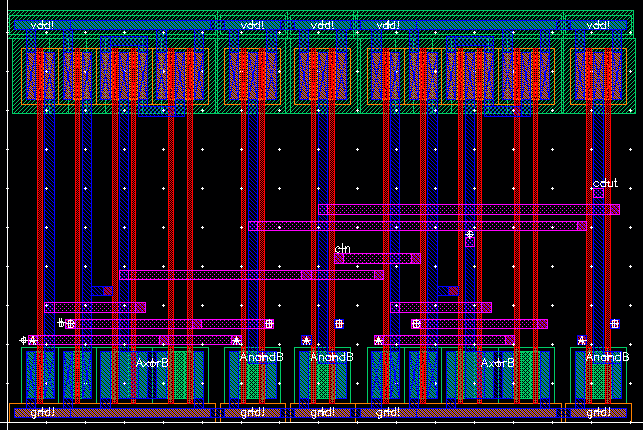Select the rightmost "vdd!" rail label
The width and height of the screenshot is (643, 430).
coord(598,25)
